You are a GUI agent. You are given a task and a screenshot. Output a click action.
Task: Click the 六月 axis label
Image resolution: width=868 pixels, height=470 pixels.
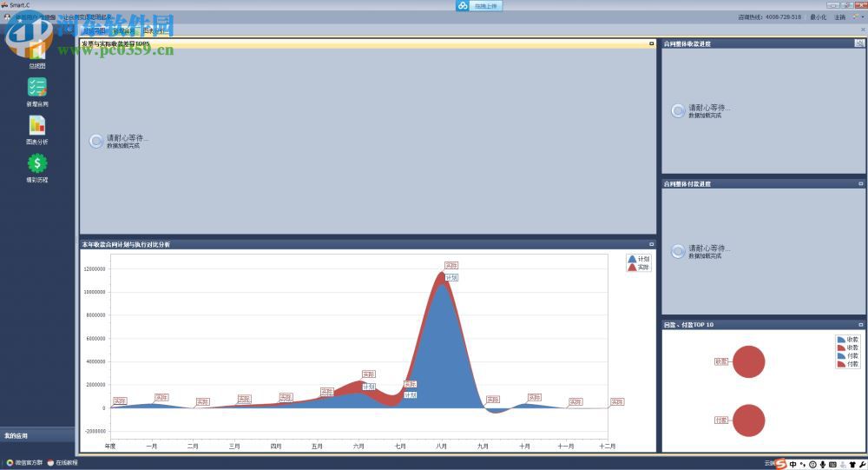point(358,446)
